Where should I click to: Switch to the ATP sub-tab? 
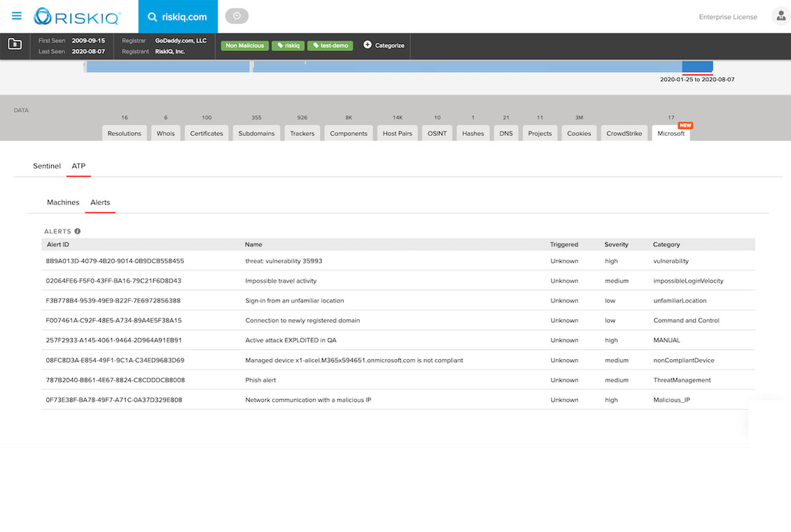coord(78,166)
